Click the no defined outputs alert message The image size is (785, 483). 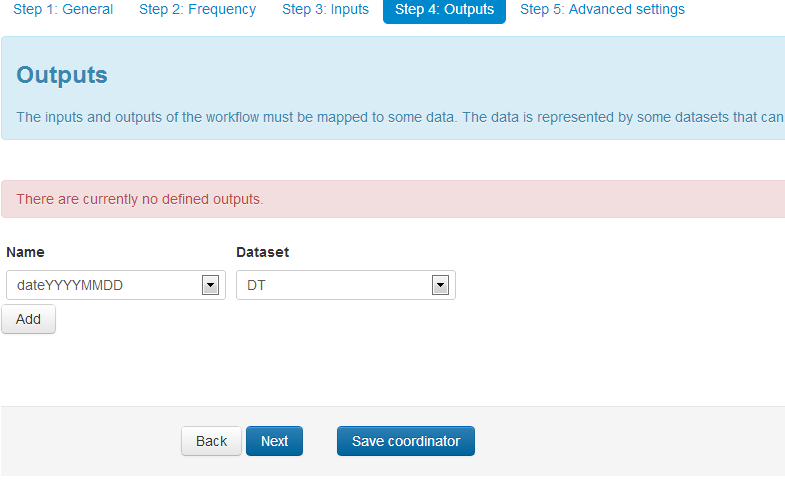(x=140, y=199)
